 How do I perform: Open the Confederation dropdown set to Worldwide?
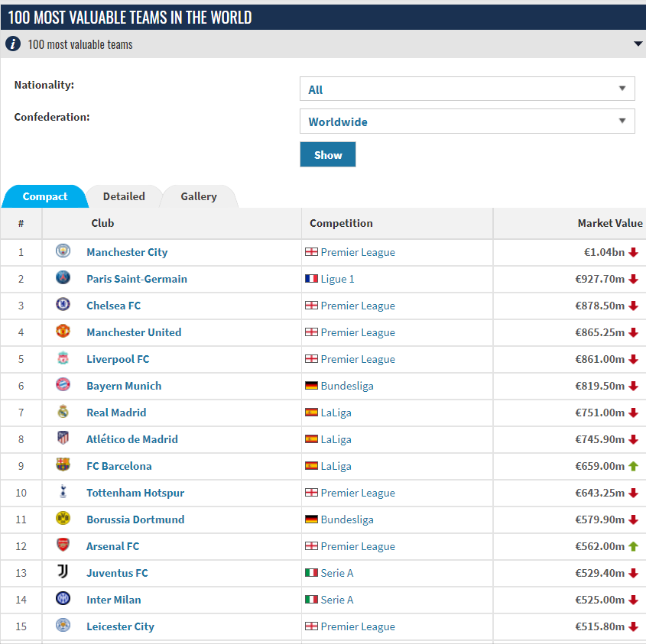467,121
